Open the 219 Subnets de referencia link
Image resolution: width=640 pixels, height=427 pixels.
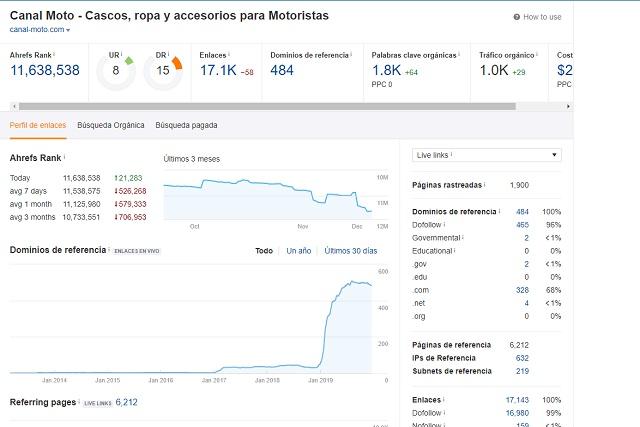[522, 371]
